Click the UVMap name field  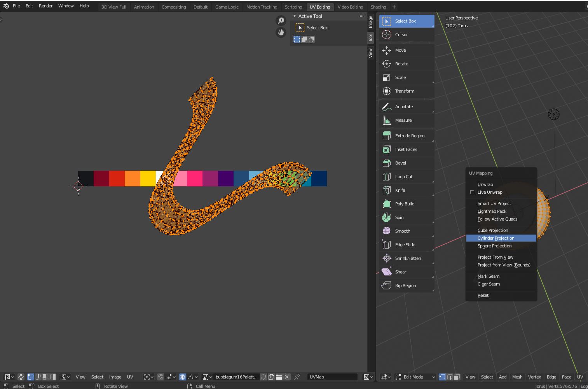332,377
